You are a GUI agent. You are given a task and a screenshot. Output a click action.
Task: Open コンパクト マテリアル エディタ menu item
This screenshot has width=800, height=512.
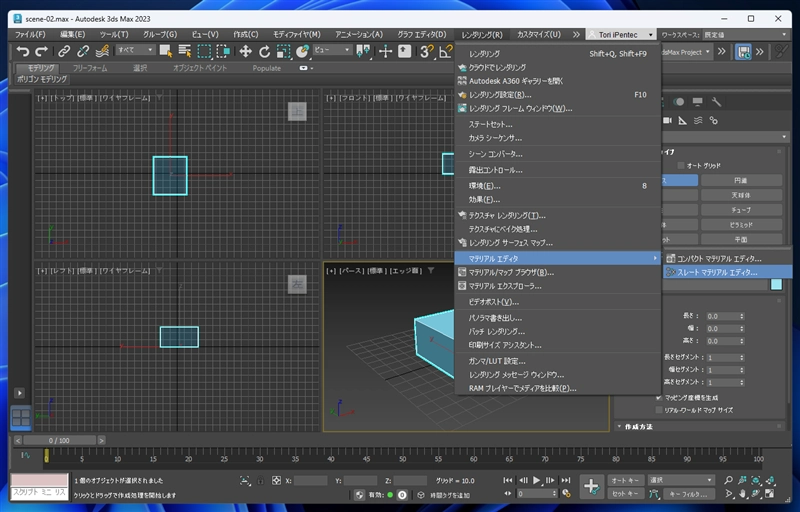click(728, 259)
